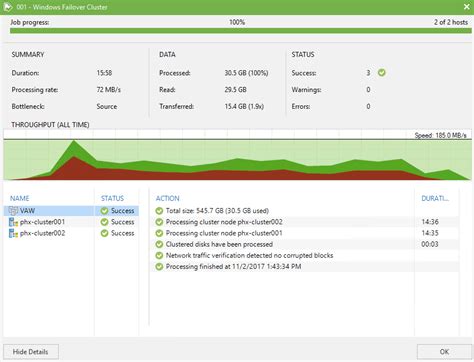Click the phx-cluster002 server icon
This screenshot has height=362, width=474.
pyautogui.click(x=13, y=233)
